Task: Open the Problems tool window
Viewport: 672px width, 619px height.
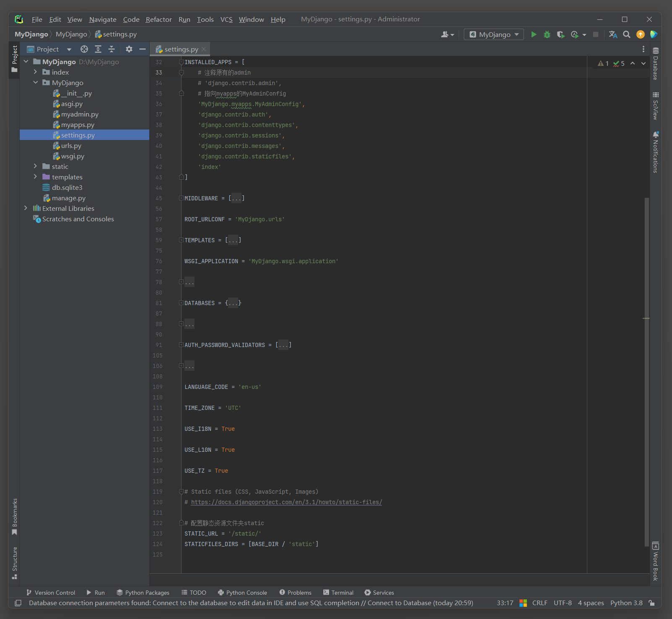Action: pyautogui.click(x=296, y=593)
